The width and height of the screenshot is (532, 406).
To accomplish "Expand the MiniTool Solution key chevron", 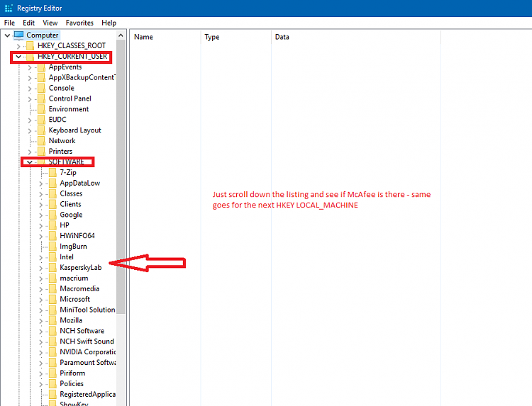I will (x=40, y=310).
